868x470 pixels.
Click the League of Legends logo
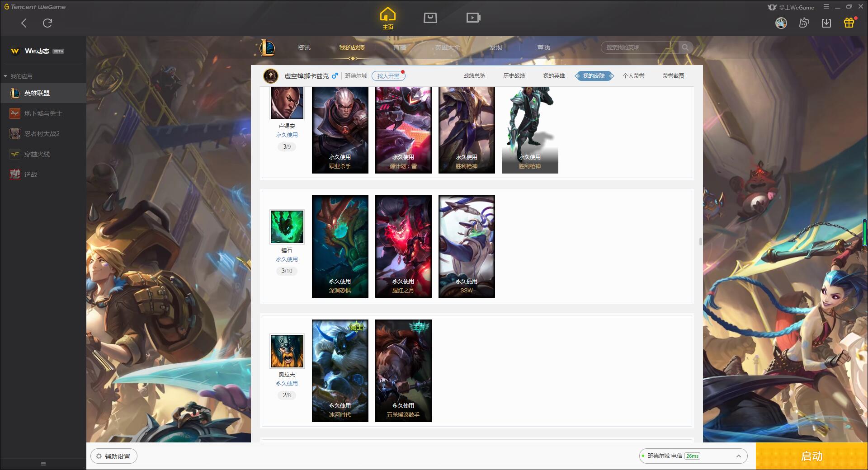tap(267, 47)
